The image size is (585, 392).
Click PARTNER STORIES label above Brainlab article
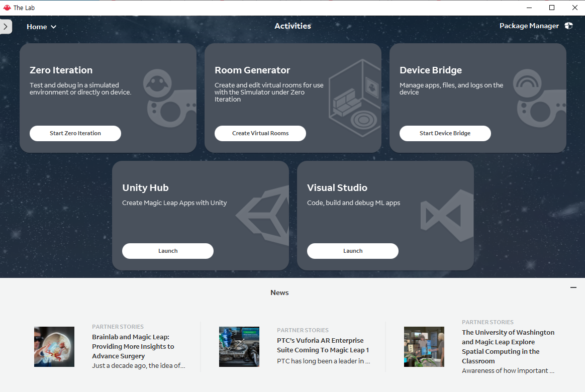[118, 327]
